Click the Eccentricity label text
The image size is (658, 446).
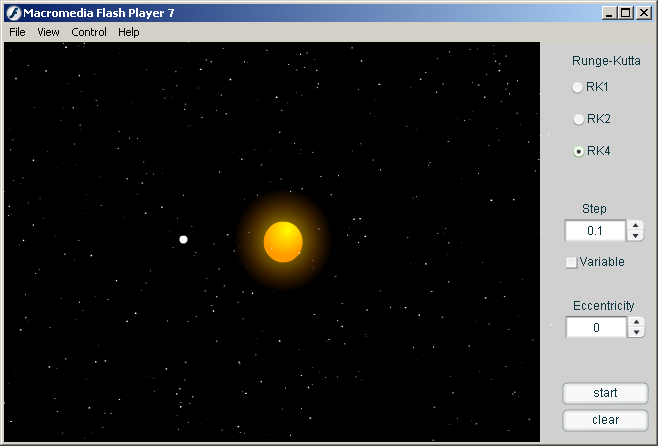pos(603,306)
